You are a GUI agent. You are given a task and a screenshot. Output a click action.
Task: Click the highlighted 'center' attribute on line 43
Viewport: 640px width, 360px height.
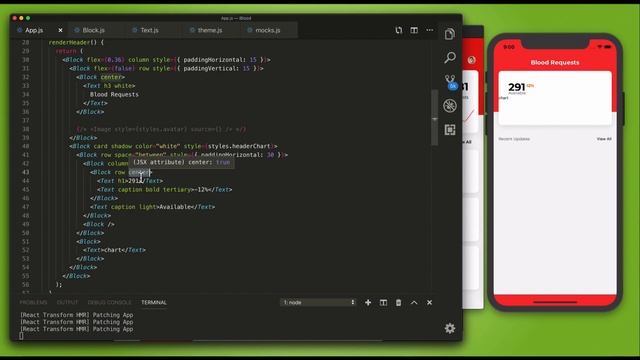[x=139, y=172]
